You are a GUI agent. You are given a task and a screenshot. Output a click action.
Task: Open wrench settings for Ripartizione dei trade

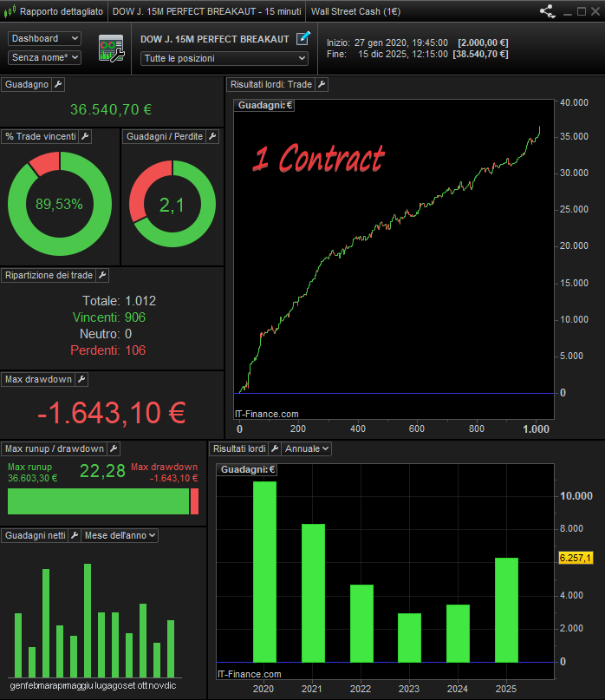(101, 275)
